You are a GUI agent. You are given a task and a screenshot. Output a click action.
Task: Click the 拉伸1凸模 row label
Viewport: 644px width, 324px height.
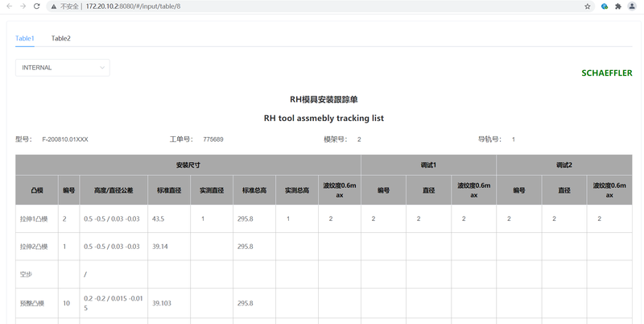pos(34,218)
